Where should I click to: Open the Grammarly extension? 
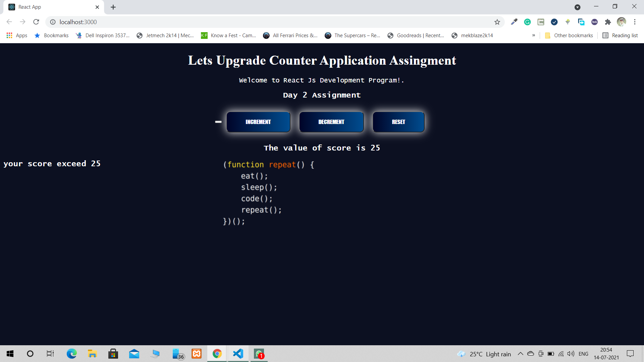(x=527, y=22)
